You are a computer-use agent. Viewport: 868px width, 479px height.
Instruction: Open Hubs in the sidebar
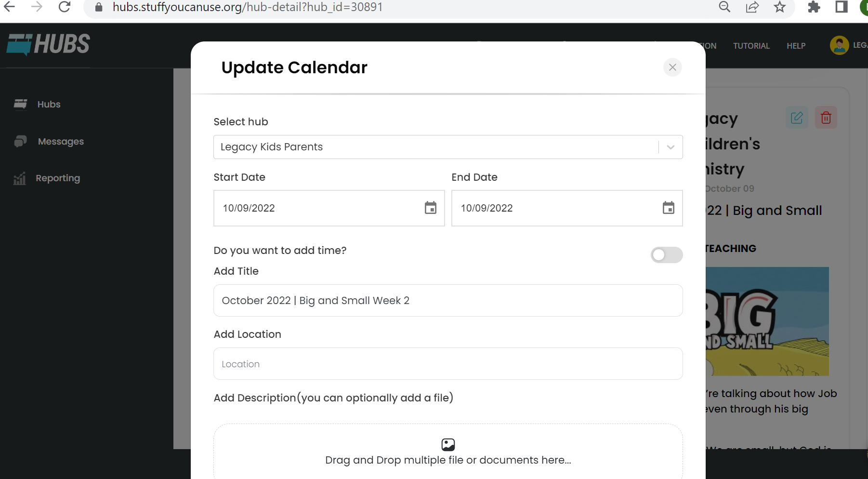coord(49,104)
